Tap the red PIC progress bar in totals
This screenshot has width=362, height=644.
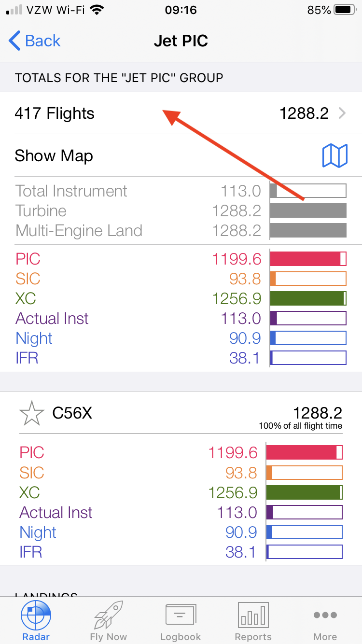click(308, 259)
